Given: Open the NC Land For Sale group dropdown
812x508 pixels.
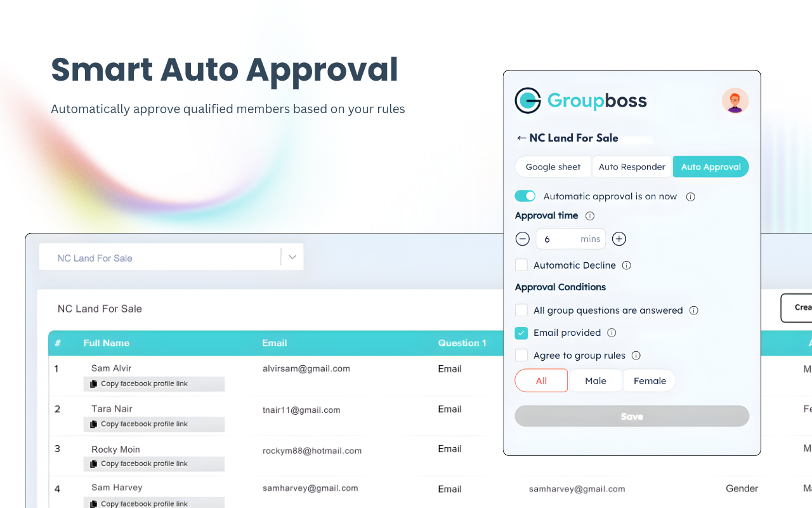Looking at the screenshot, I should click(x=171, y=257).
